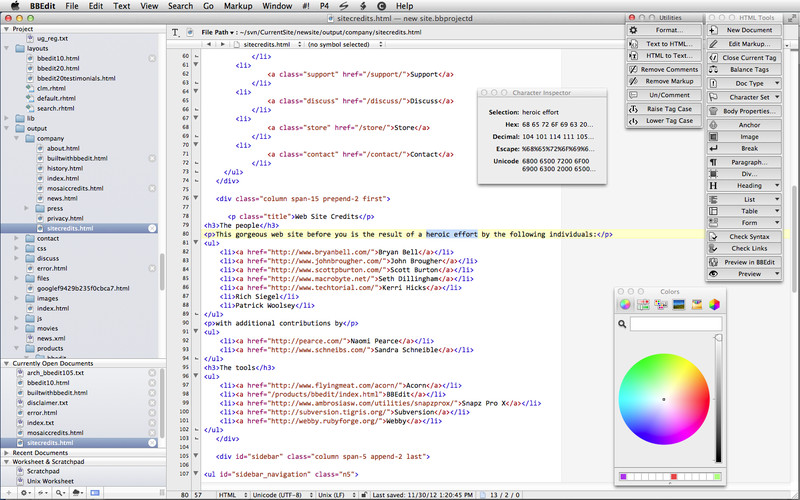The image size is (800, 500).
Task: Select the color wheel picker tab
Action: tap(624, 304)
